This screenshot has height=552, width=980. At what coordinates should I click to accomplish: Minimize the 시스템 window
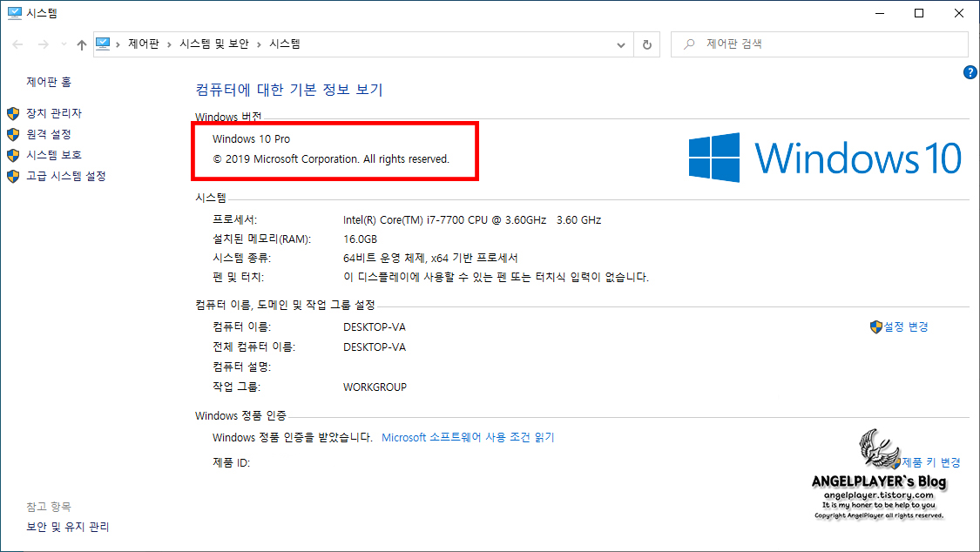click(x=880, y=13)
